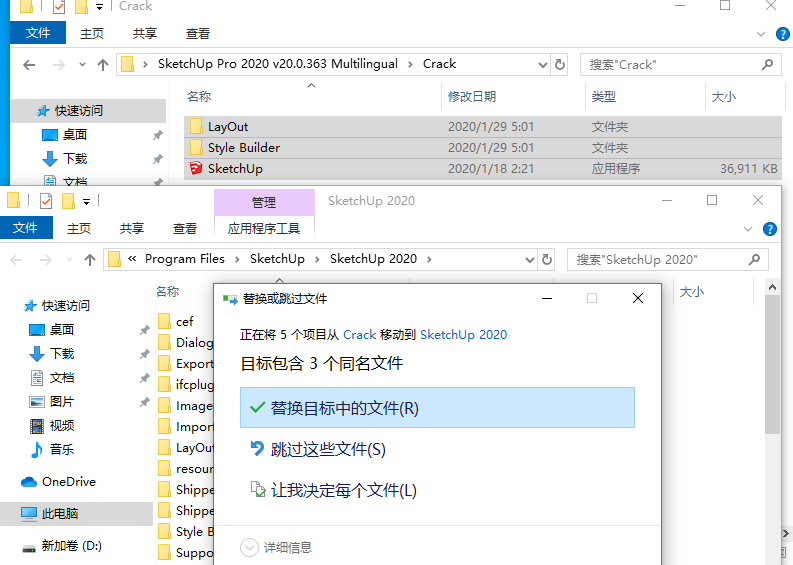Screen dimensions: 793x565
Task: Open dropdown arrow after SketchUp 2020 breadcrumb
Action: pyautogui.click(x=429, y=259)
